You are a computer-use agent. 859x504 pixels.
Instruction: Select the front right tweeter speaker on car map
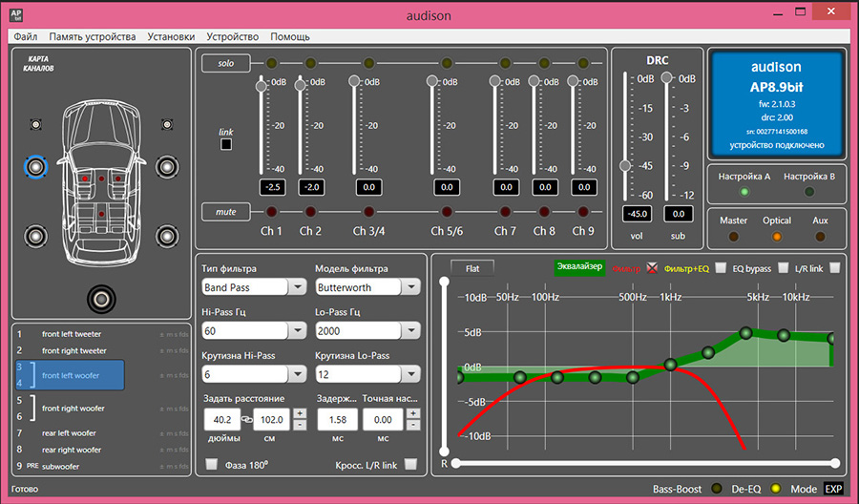click(x=167, y=125)
